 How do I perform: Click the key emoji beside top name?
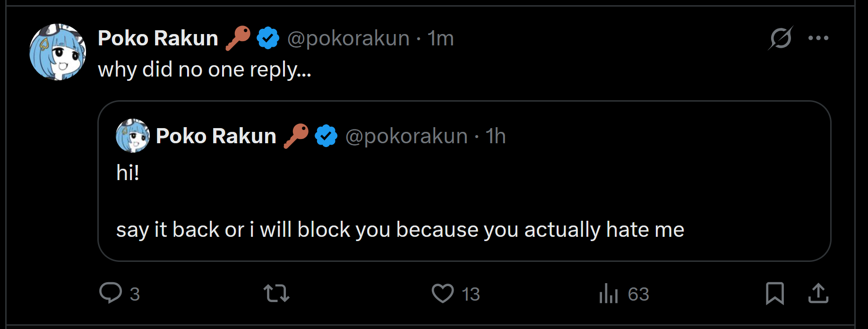tap(238, 38)
